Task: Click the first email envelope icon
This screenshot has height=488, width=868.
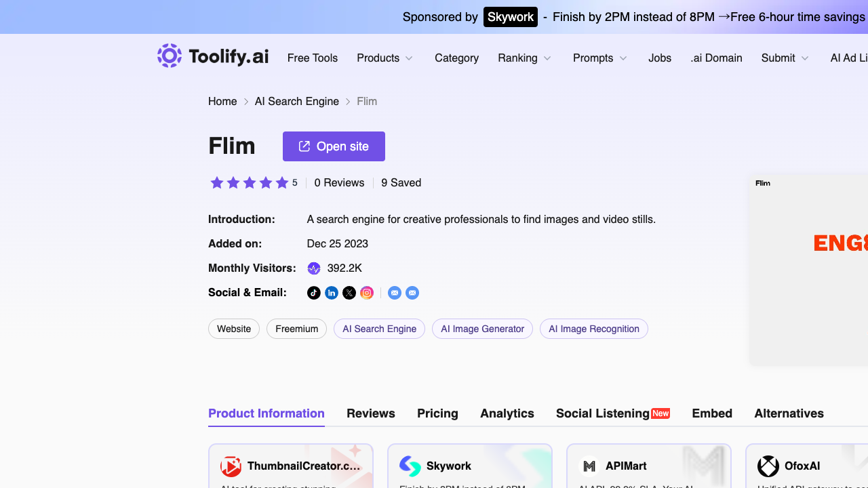Action: click(x=395, y=293)
